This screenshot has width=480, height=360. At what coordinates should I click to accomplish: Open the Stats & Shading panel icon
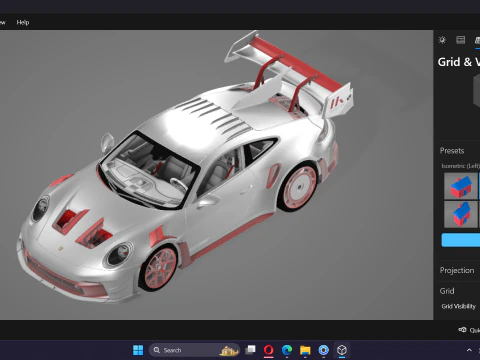click(x=460, y=40)
